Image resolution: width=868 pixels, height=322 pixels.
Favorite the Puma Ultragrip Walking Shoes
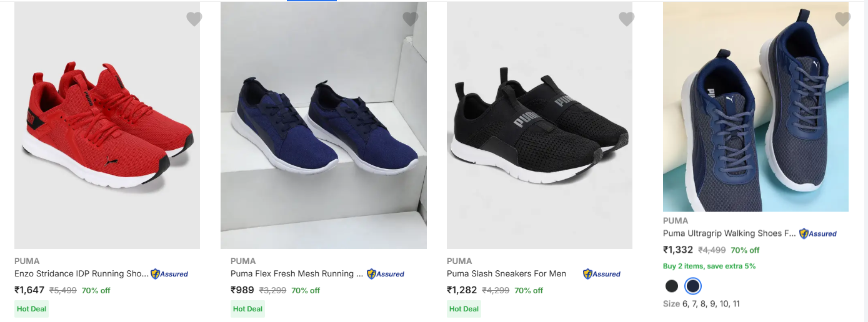(842, 19)
